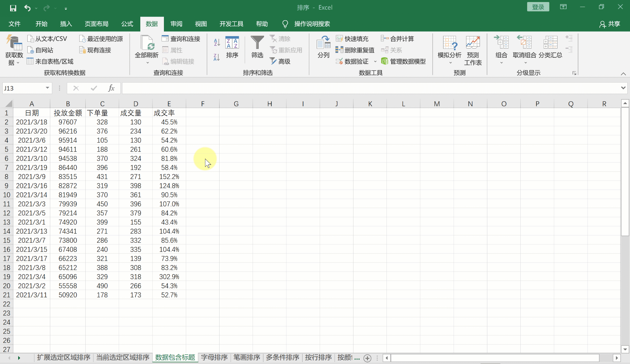Switch to Formulas (公式) tab

tap(127, 24)
